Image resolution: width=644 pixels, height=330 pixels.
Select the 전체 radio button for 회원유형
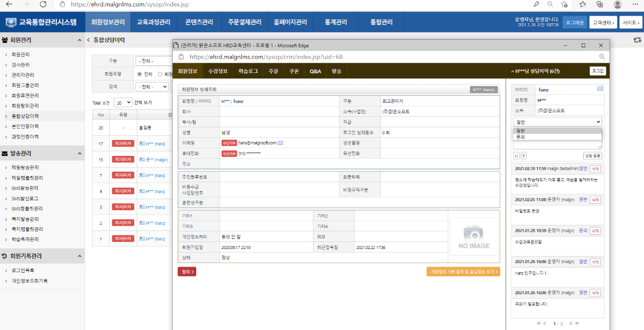tap(140, 74)
